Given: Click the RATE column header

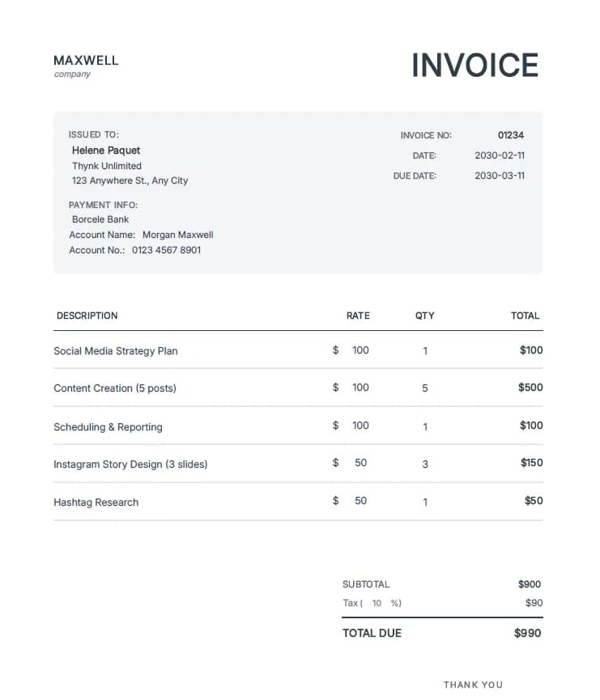Looking at the screenshot, I should tap(359, 316).
